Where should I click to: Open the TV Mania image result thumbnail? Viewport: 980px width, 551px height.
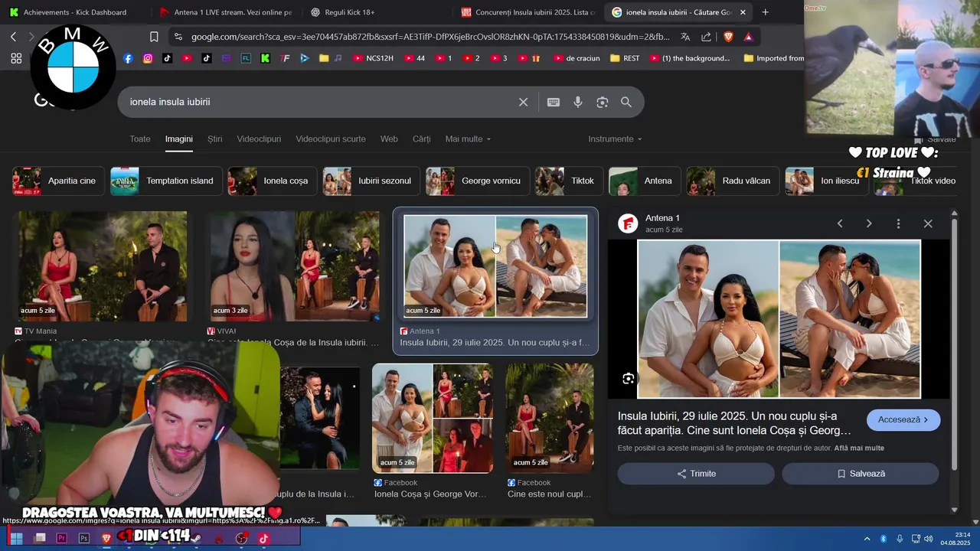coord(103,266)
